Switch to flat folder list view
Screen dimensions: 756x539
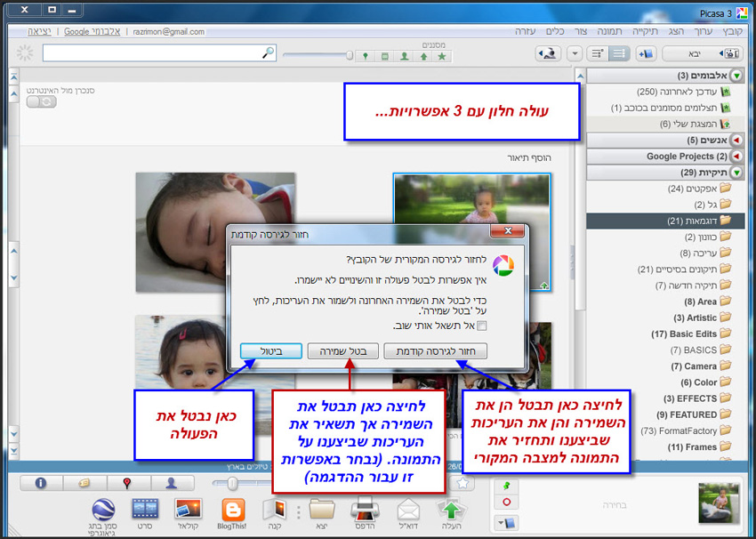tap(620, 53)
